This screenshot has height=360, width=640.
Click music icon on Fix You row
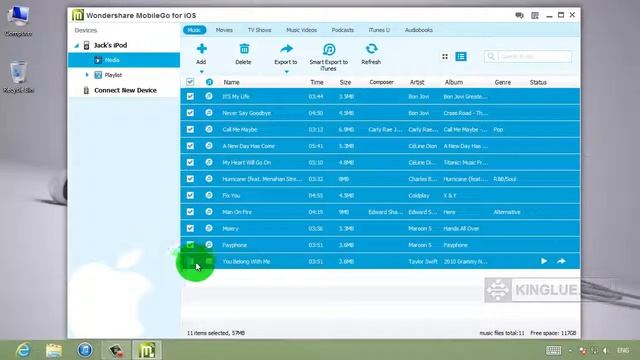coord(209,195)
